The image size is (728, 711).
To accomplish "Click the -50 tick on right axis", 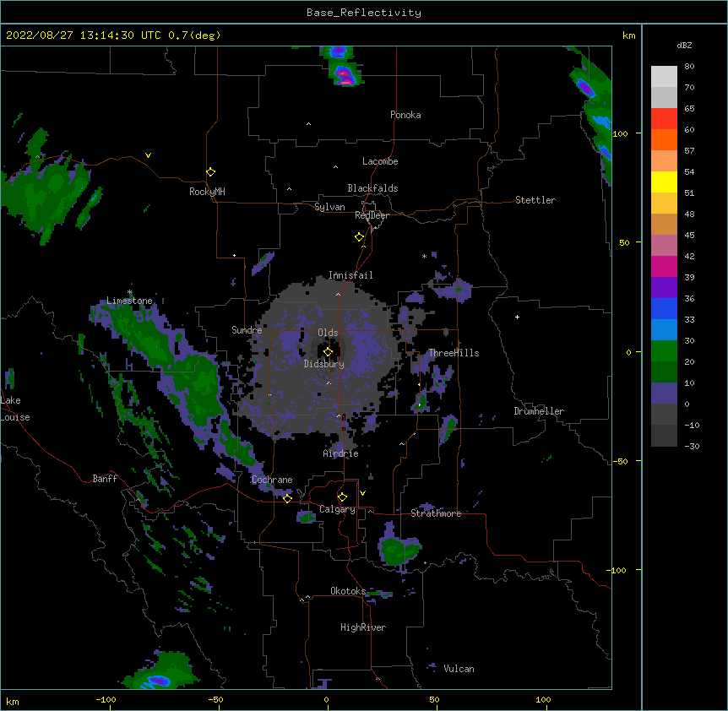I will coord(620,461).
